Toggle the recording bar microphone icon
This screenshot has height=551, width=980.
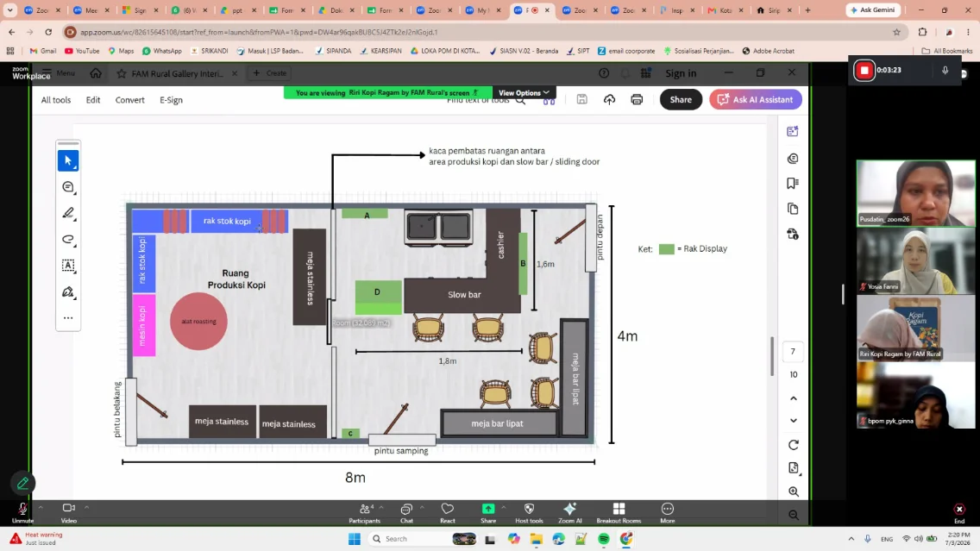click(x=945, y=70)
